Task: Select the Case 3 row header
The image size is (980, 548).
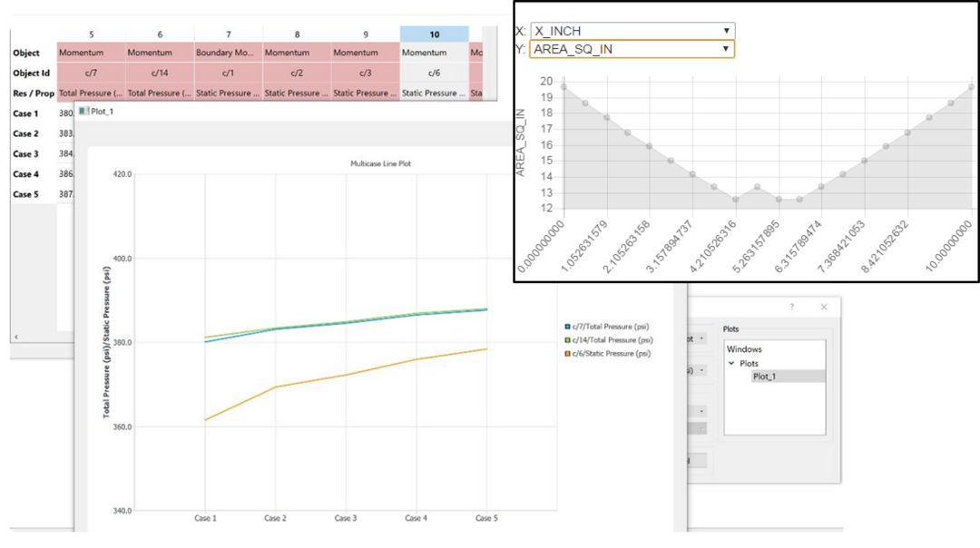Action: point(25,153)
